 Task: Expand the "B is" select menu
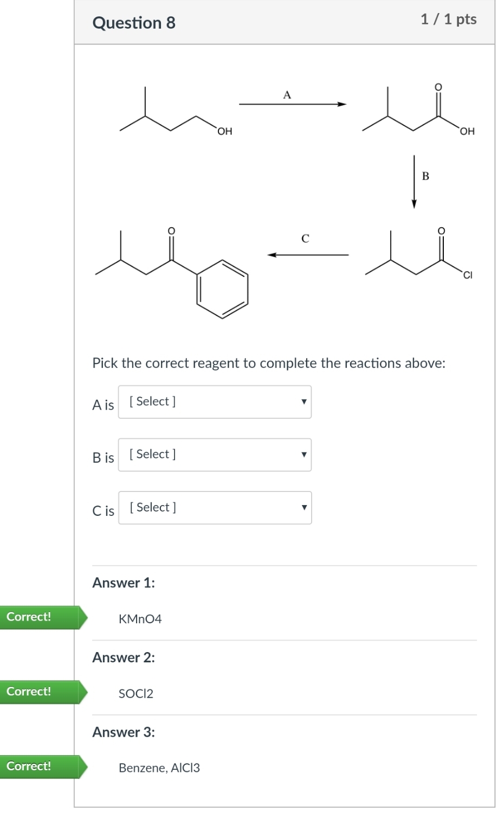pyautogui.click(x=215, y=455)
